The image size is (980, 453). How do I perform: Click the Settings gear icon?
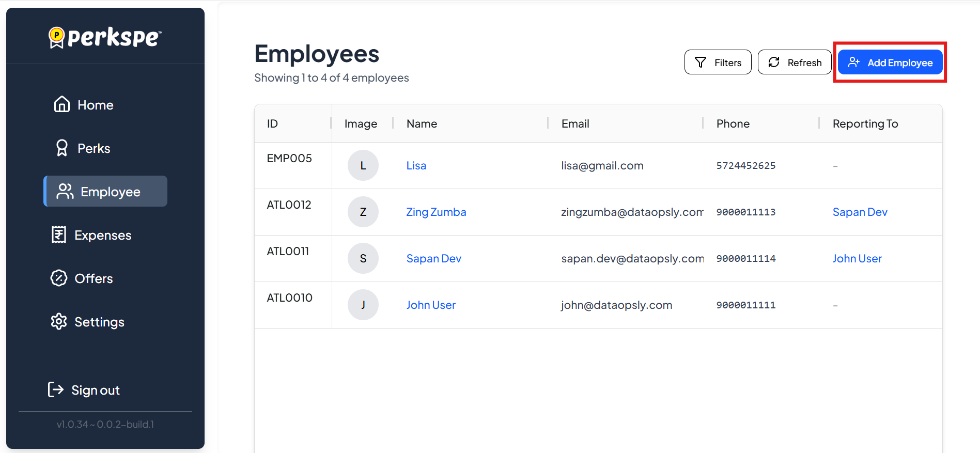pyautogui.click(x=59, y=321)
